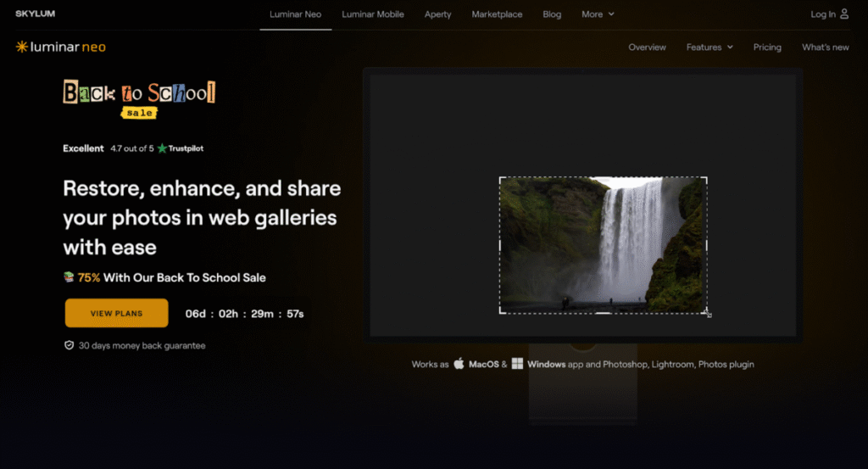This screenshot has height=469, width=868.
Task: Click the Back to School sale banner
Action: (139, 99)
